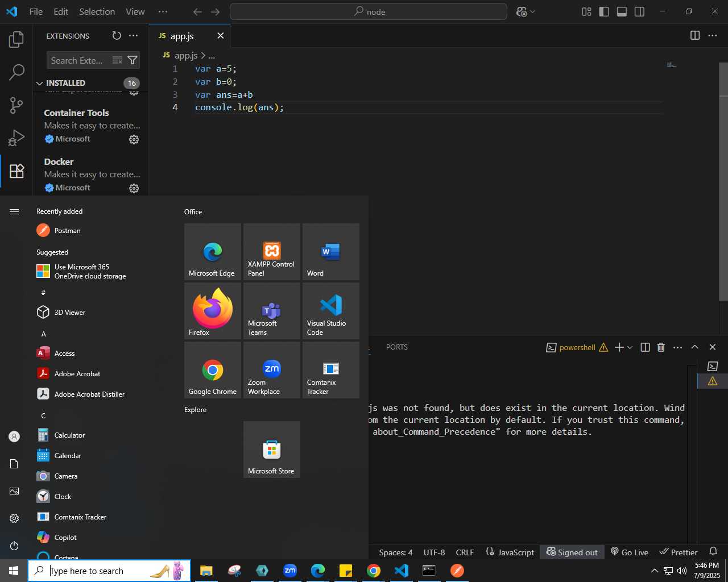
Task: Open Source Control view
Action: (x=16, y=105)
